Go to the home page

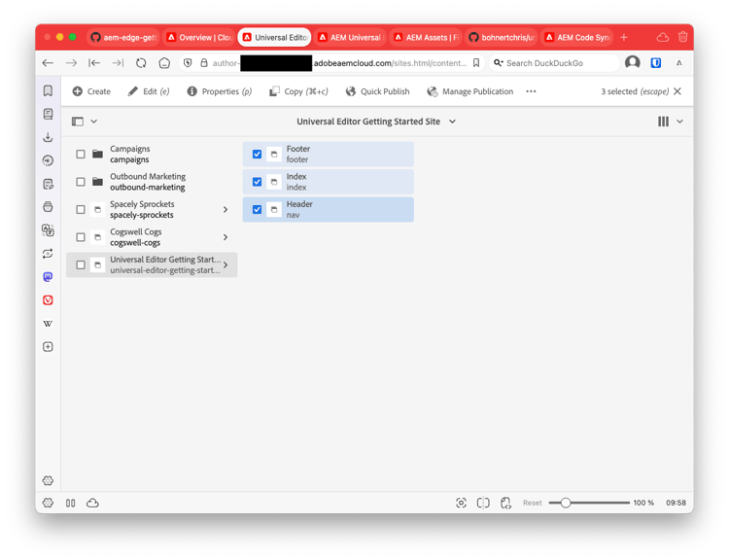164,63
